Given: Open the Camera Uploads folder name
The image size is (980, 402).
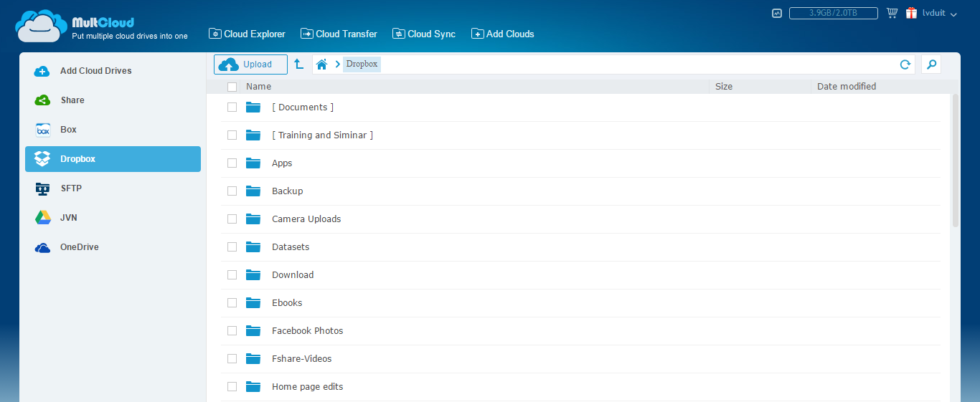Looking at the screenshot, I should tap(306, 219).
